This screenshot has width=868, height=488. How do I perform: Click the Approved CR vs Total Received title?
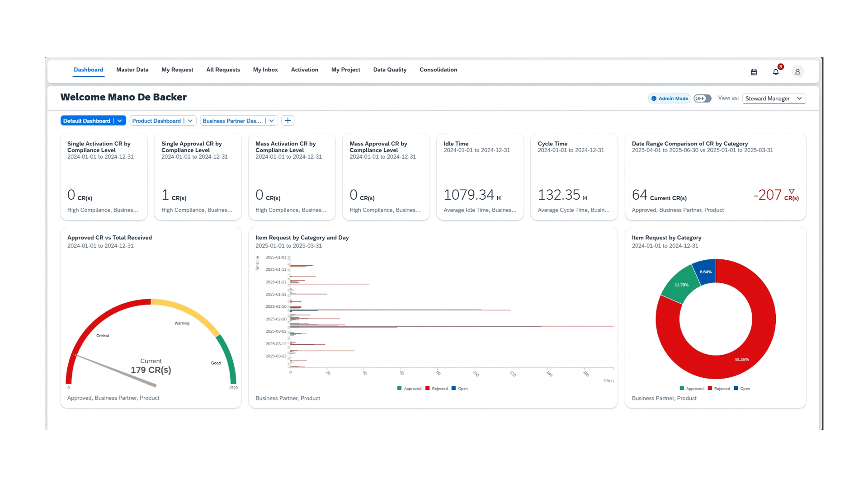tap(109, 238)
